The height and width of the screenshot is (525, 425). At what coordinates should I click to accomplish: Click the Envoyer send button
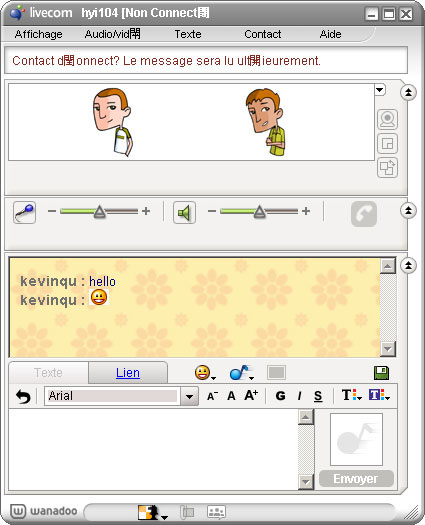pos(356,479)
